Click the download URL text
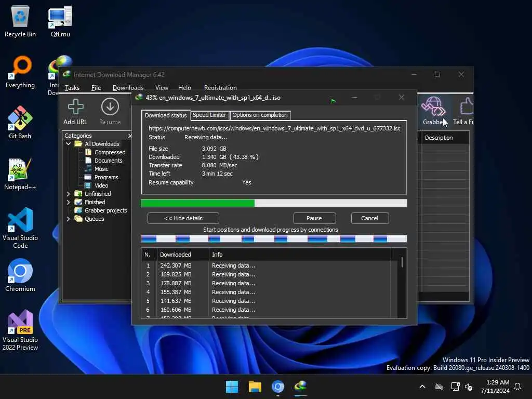Image resolution: width=532 pixels, height=399 pixels. [x=274, y=128]
